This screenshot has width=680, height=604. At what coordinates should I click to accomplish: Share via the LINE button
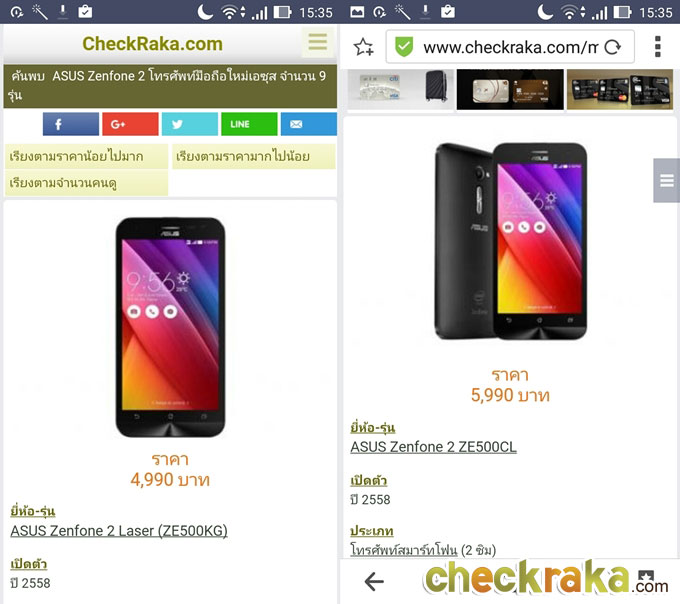[249, 124]
